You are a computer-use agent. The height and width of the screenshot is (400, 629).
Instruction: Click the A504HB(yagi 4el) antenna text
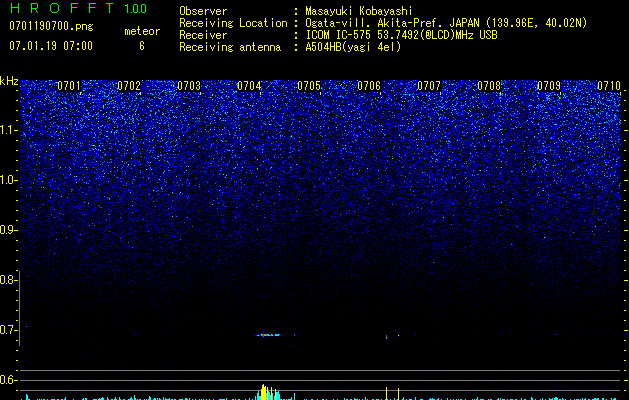point(353,47)
